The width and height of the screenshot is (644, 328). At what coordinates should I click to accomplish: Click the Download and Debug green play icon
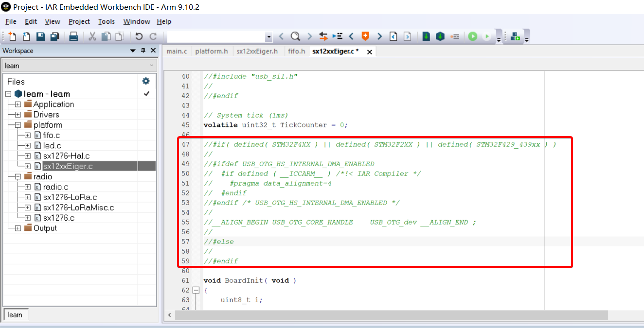tap(472, 36)
